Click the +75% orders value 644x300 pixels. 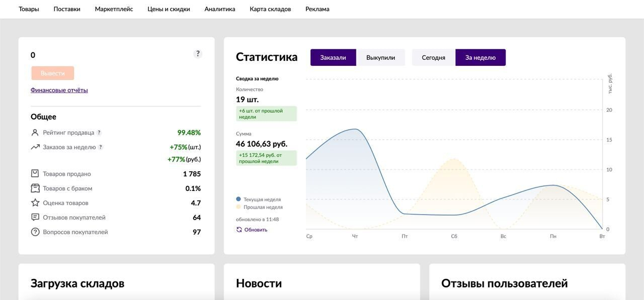click(x=179, y=147)
